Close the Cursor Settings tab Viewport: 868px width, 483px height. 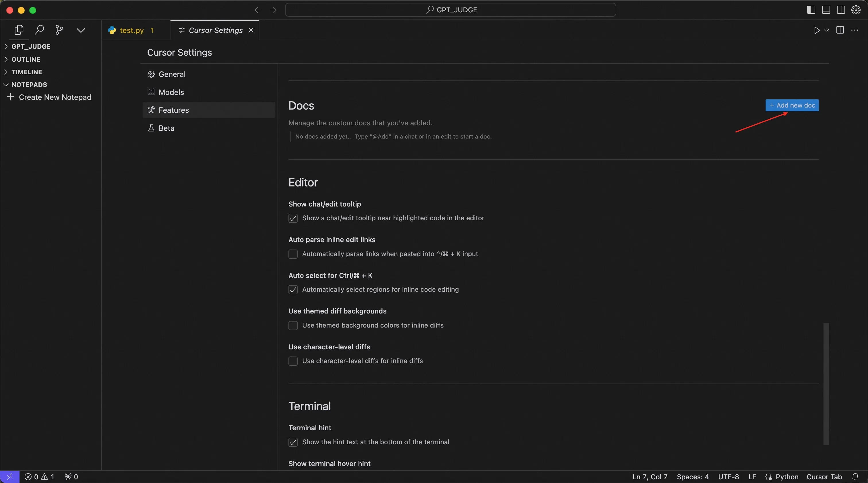pyautogui.click(x=251, y=30)
